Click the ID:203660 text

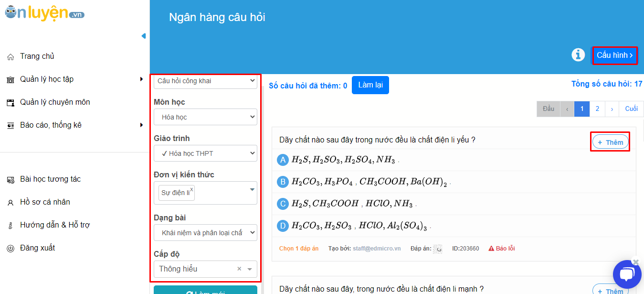point(465,249)
